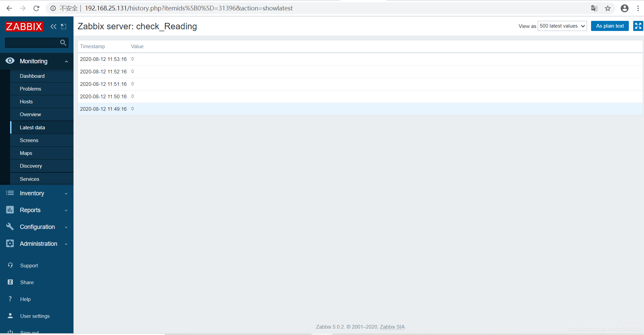The width and height of the screenshot is (644, 335).
Task: Click the Inventory list icon
Action: tap(10, 193)
